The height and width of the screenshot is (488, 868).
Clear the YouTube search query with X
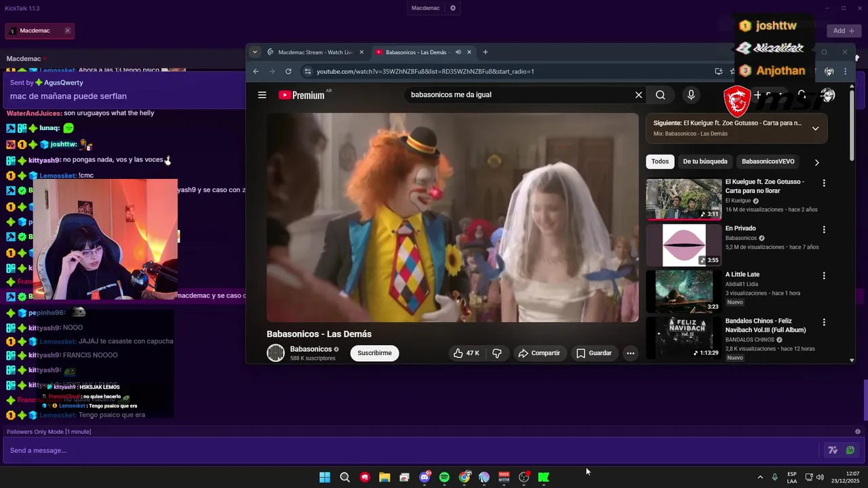point(638,95)
